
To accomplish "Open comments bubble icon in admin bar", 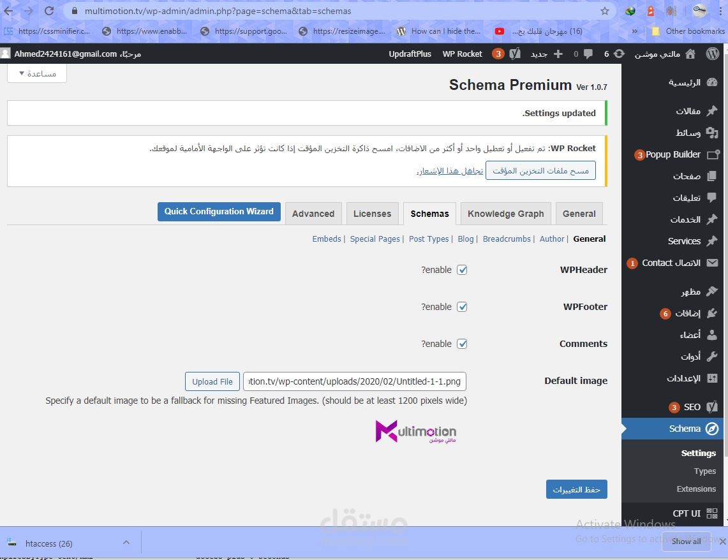I will pyautogui.click(x=588, y=54).
